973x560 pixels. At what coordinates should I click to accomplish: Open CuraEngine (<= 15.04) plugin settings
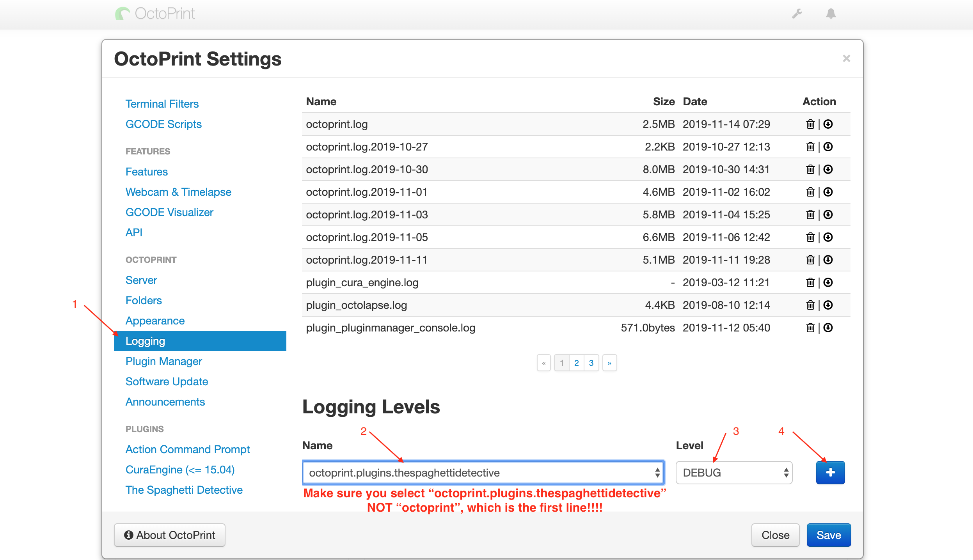click(180, 470)
